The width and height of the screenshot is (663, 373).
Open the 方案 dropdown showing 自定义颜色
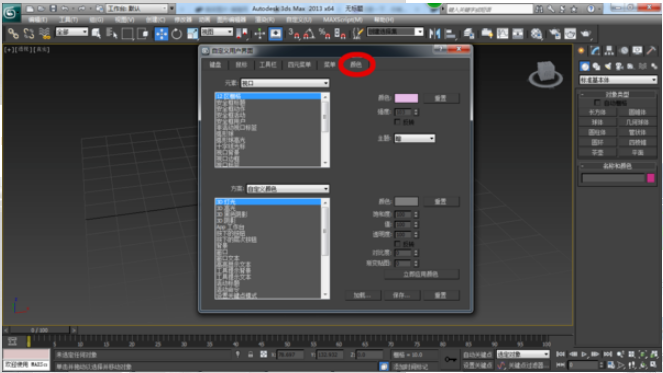click(x=288, y=189)
